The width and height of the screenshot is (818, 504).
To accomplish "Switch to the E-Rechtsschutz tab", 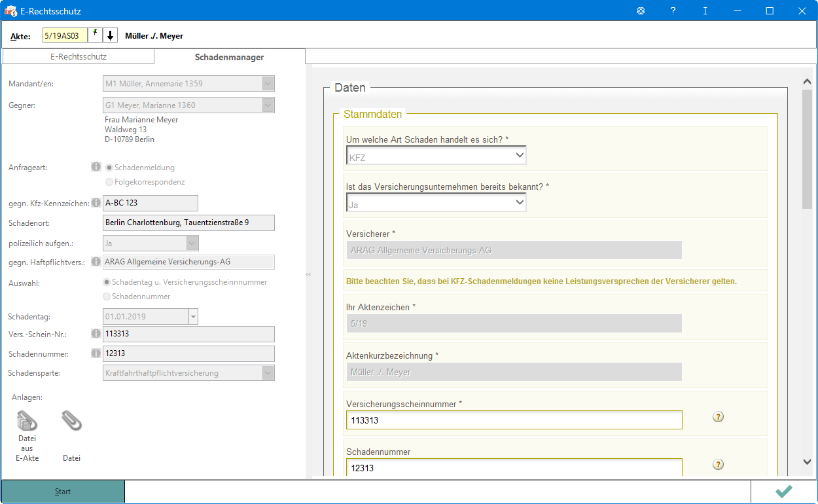I will tap(79, 57).
